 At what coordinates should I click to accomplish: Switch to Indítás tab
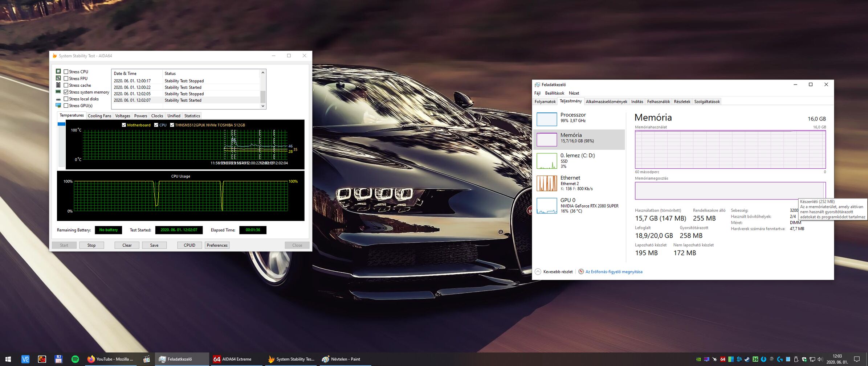[x=637, y=102]
